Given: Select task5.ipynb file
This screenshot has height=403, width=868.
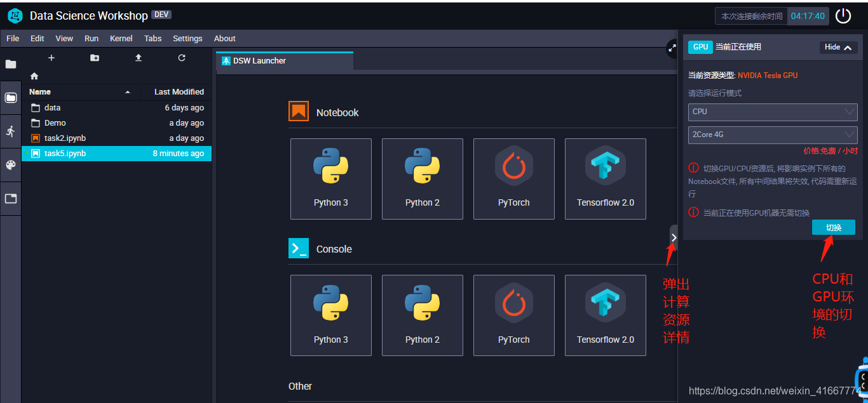Looking at the screenshot, I should click(x=117, y=154).
